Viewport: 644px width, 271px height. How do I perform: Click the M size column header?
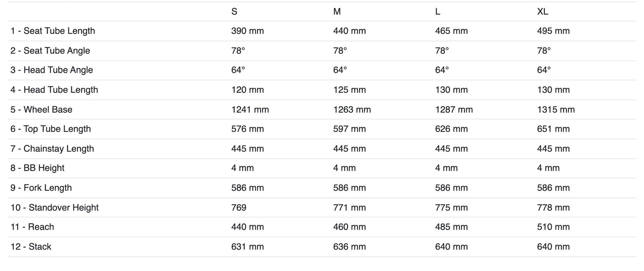pyautogui.click(x=337, y=12)
